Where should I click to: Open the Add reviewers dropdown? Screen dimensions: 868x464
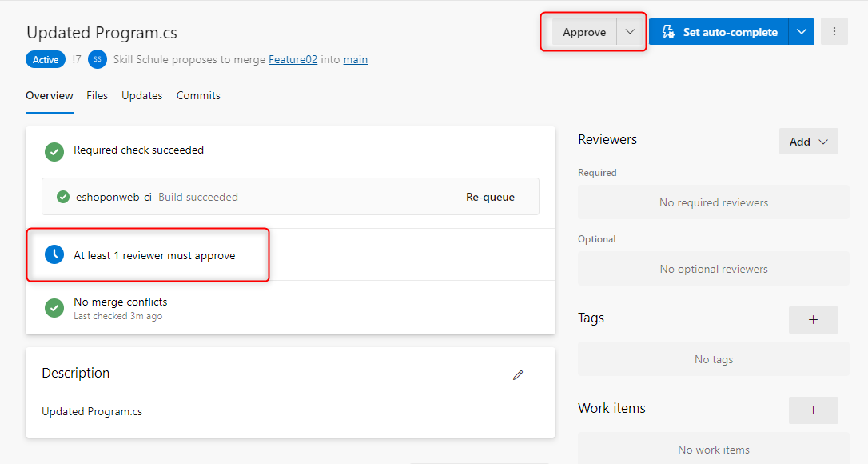[808, 142]
